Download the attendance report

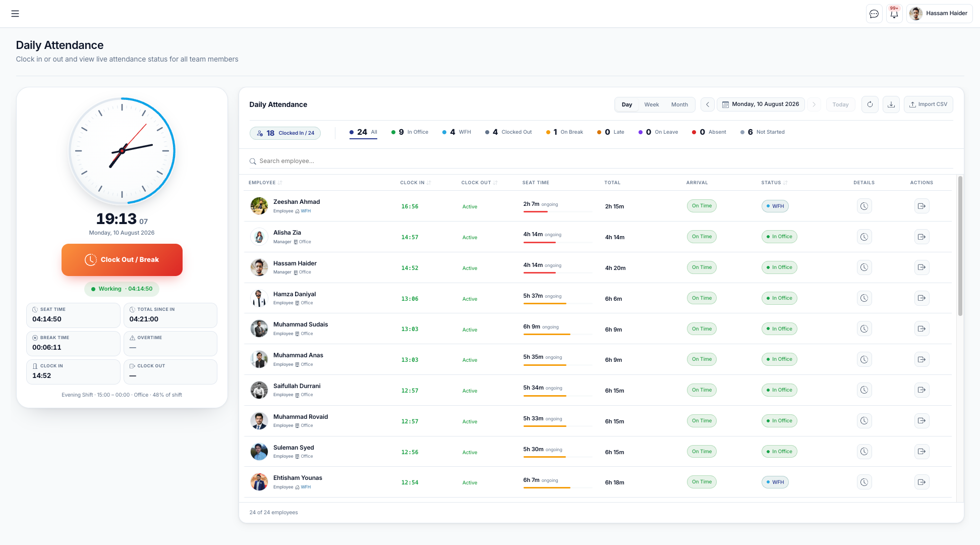click(x=891, y=104)
